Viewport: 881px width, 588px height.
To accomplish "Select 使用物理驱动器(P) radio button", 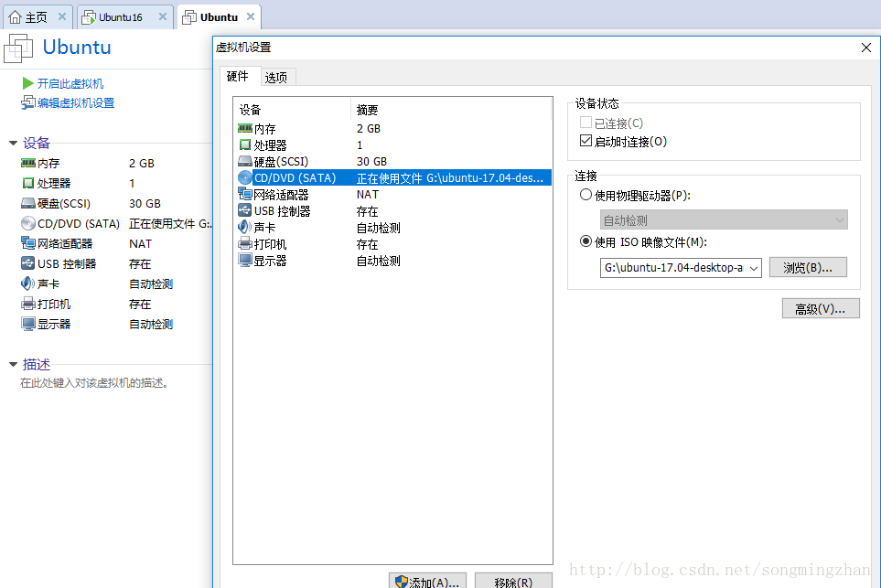I will coord(586,195).
